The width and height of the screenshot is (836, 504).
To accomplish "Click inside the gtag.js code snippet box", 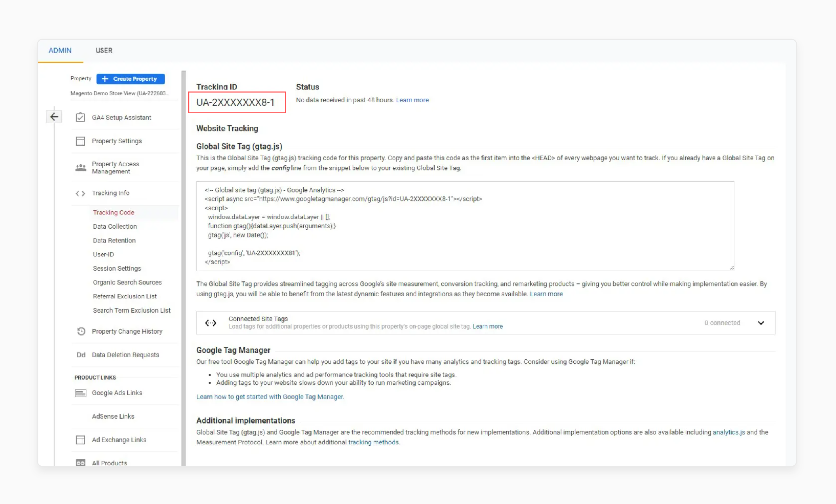I will [x=465, y=225].
